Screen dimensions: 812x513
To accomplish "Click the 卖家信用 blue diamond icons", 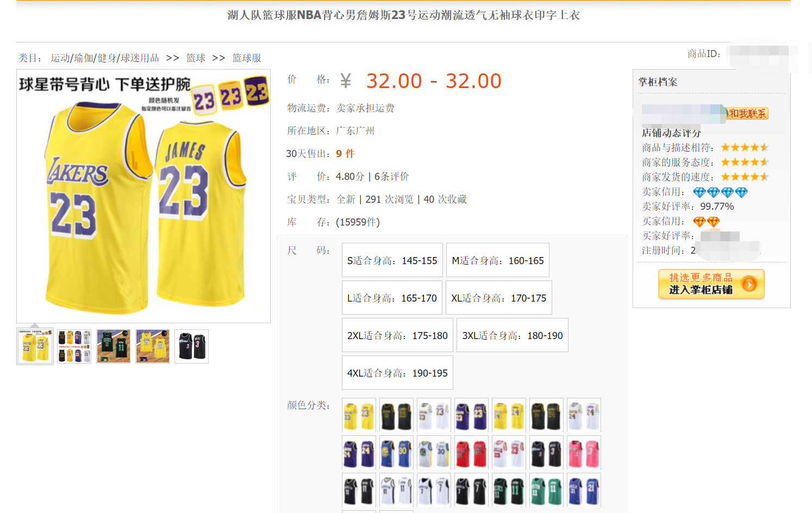I will 721,192.
